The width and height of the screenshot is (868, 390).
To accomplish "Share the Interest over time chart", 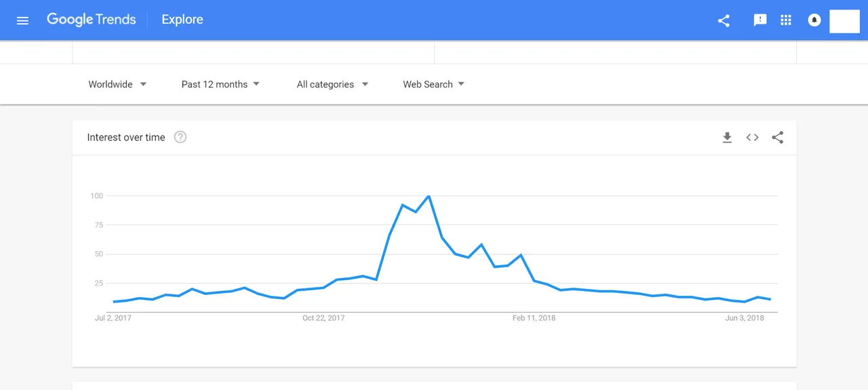I will point(778,138).
